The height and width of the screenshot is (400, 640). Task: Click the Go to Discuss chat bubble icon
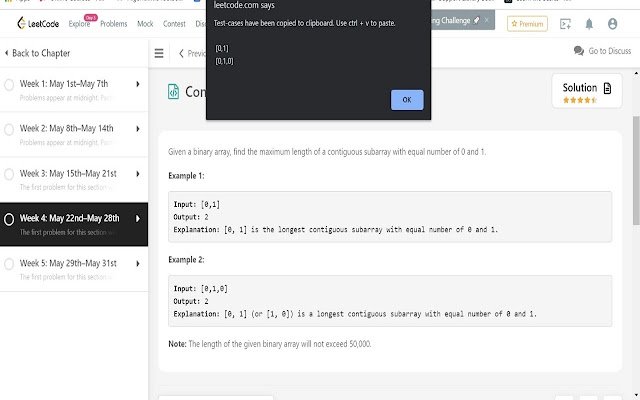coord(578,51)
